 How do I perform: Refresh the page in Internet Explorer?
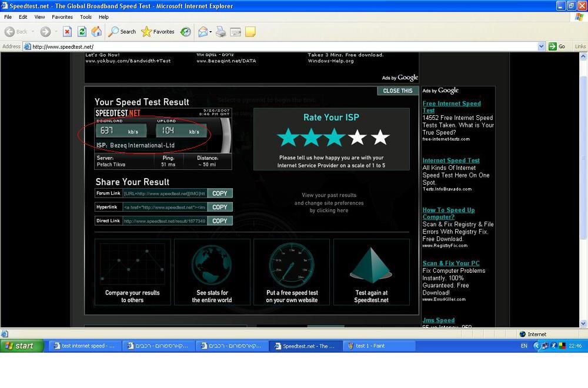tap(82, 32)
